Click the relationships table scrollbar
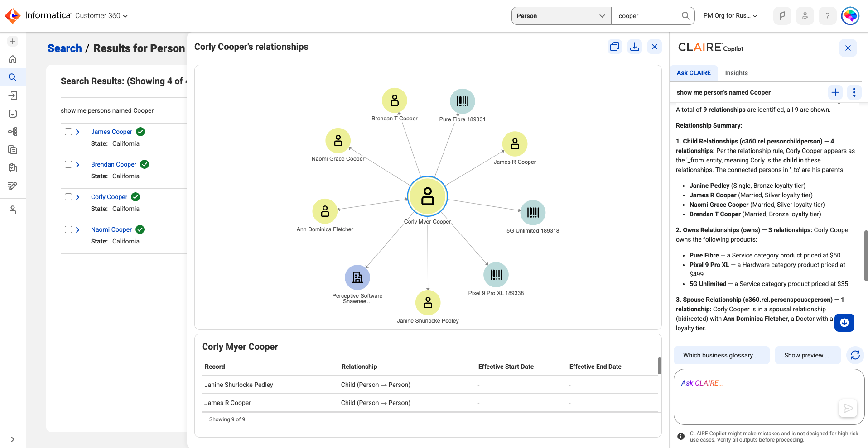 pos(660,366)
